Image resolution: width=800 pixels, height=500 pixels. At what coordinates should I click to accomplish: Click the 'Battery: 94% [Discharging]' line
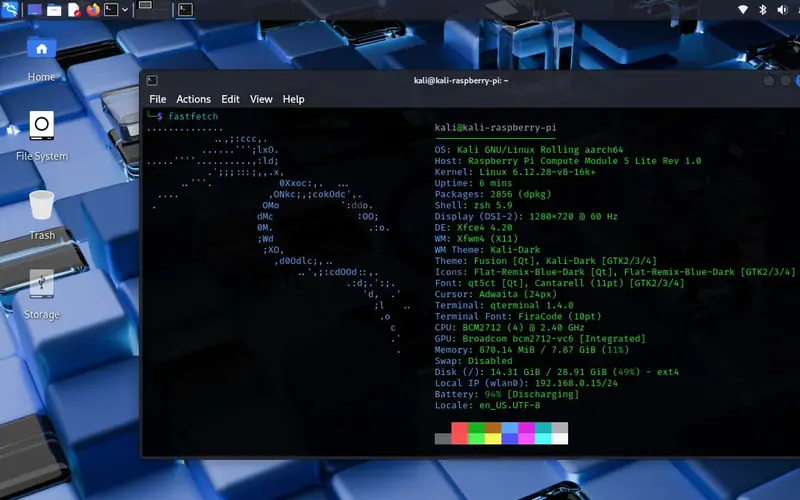pos(507,394)
